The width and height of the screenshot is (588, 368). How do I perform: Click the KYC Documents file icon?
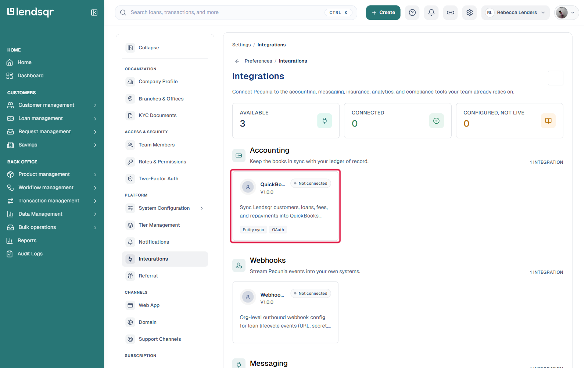[130, 116]
